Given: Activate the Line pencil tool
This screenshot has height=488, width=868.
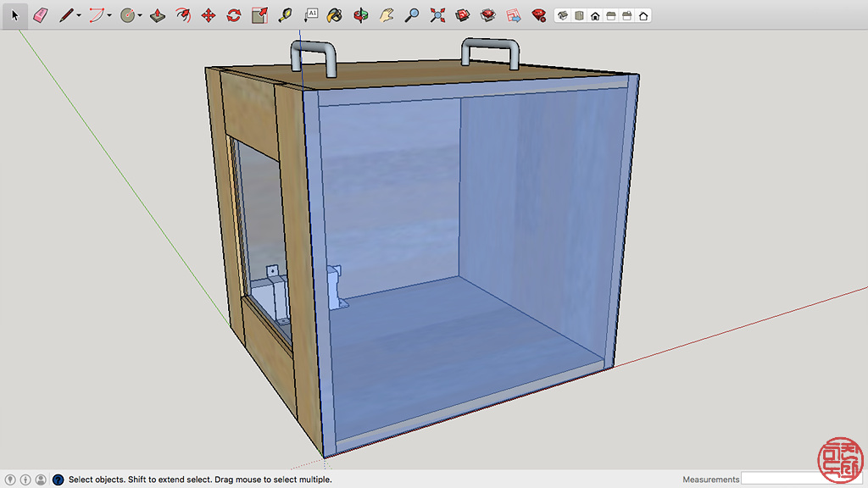Looking at the screenshot, I should point(66,15).
